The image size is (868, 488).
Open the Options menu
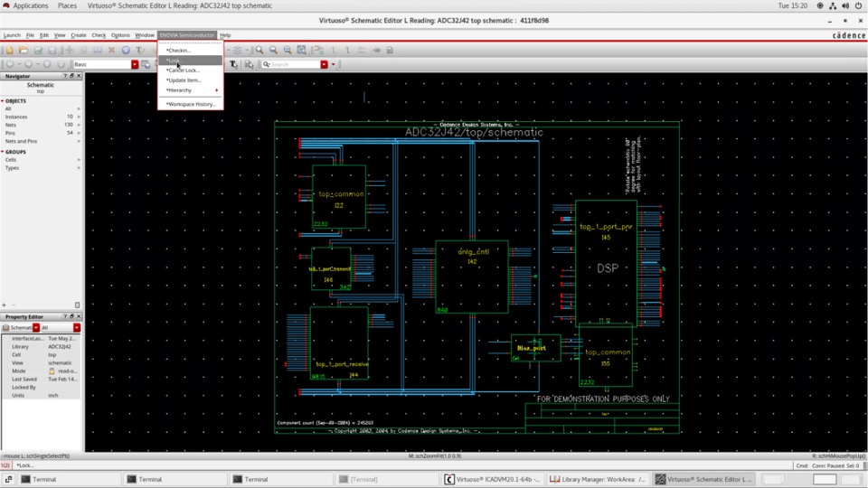pos(120,35)
